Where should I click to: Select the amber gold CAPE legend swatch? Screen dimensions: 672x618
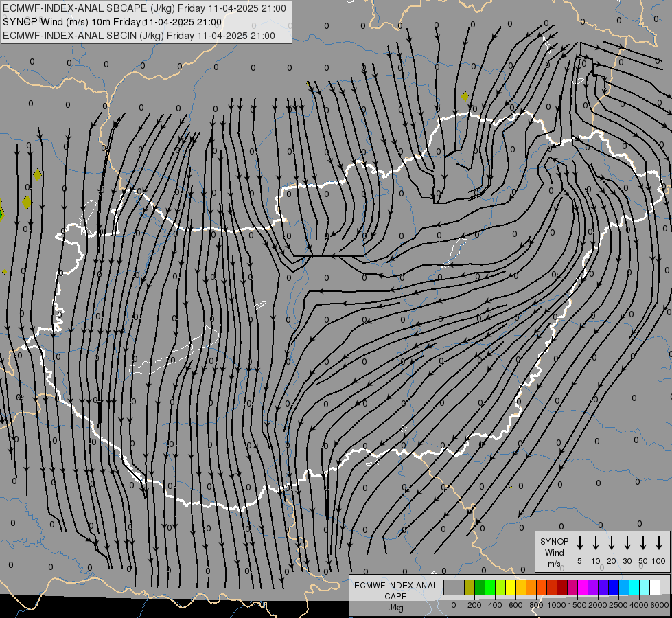(x=521, y=587)
